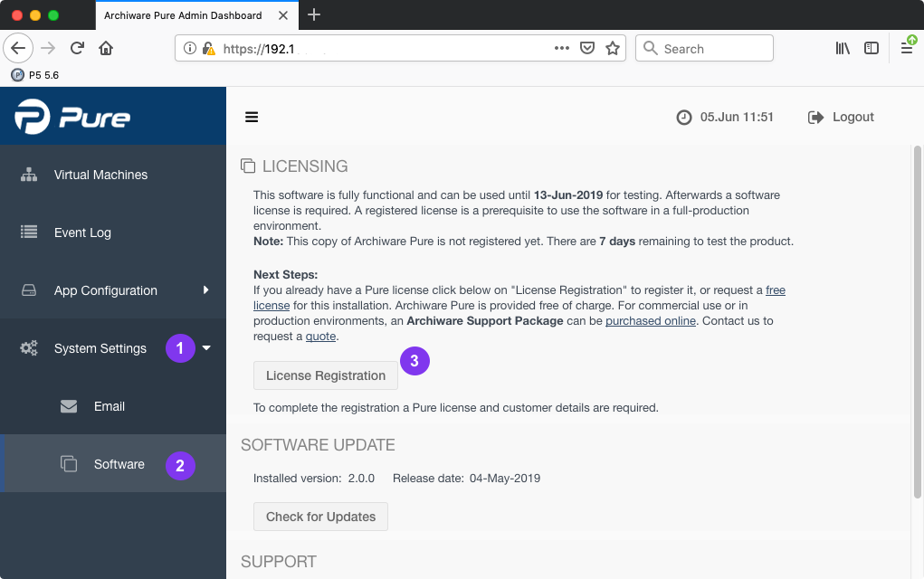Collapse the System Settings menu arrow

(x=206, y=348)
